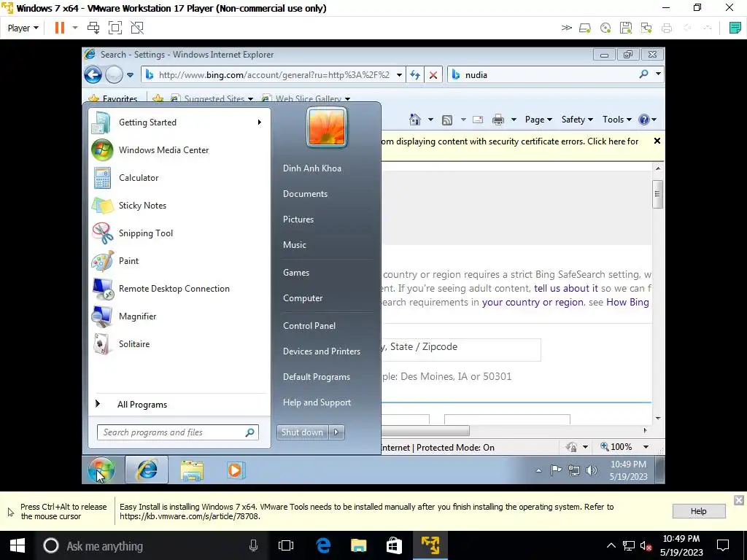The width and height of the screenshot is (747, 560).
Task: Click the Windows 7 network tray icon
Action: pyautogui.click(x=573, y=470)
